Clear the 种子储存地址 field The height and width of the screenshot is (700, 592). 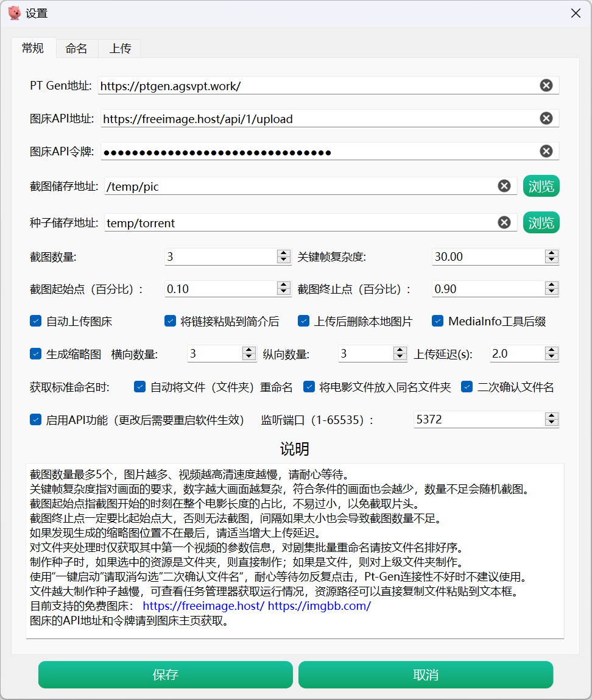click(504, 222)
